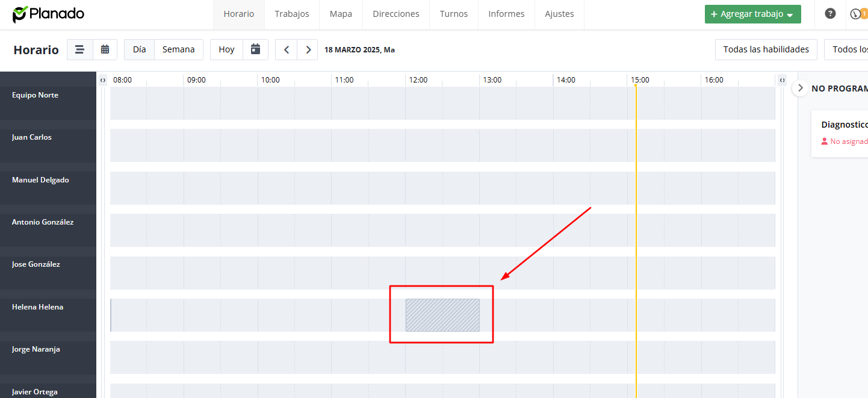
Task: Select the Equipo Norte row label
Action: (x=35, y=95)
